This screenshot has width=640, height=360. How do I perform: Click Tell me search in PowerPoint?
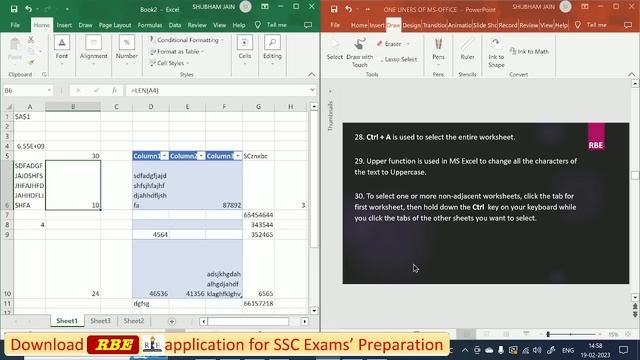[x=591, y=25]
